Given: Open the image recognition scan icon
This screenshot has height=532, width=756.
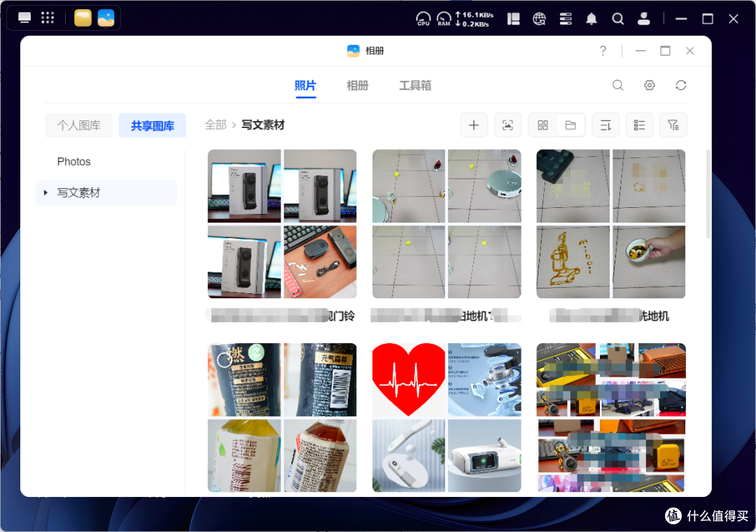Looking at the screenshot, I should 507,125.
